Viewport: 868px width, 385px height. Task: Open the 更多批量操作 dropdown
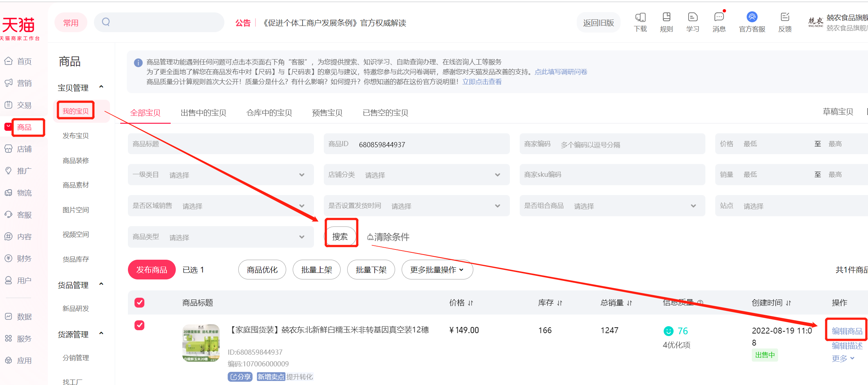[437, 270]
